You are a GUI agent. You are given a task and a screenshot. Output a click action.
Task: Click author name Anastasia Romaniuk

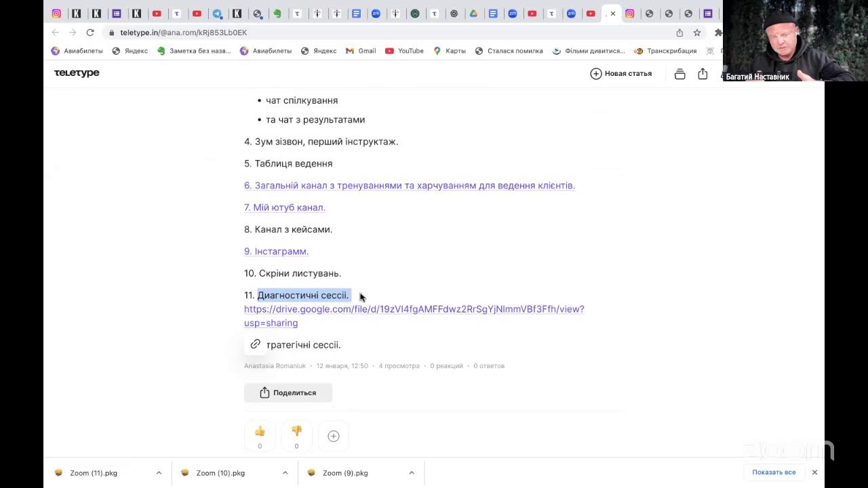pos(275,366)
